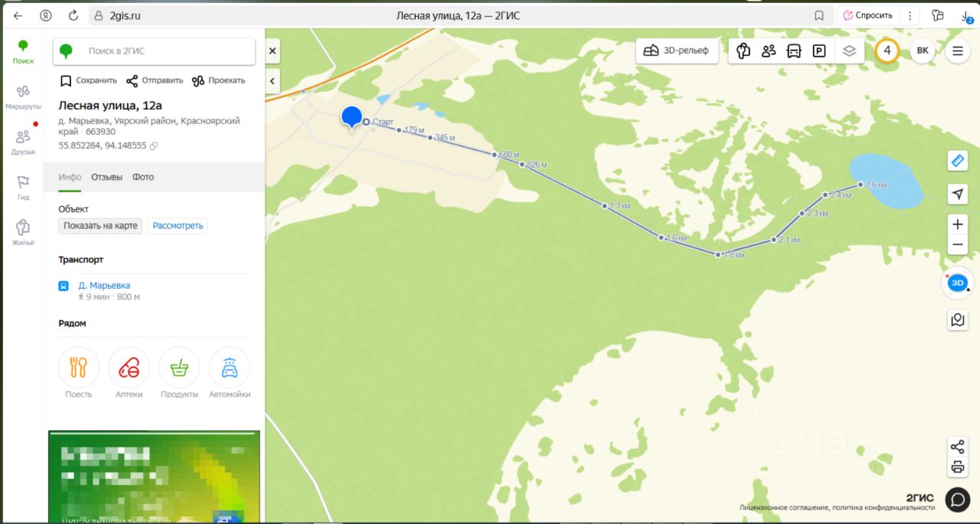Viewport: 980px width, 524px height.
Task: Open the Жильё sidebar section
Action: [23, 233]
